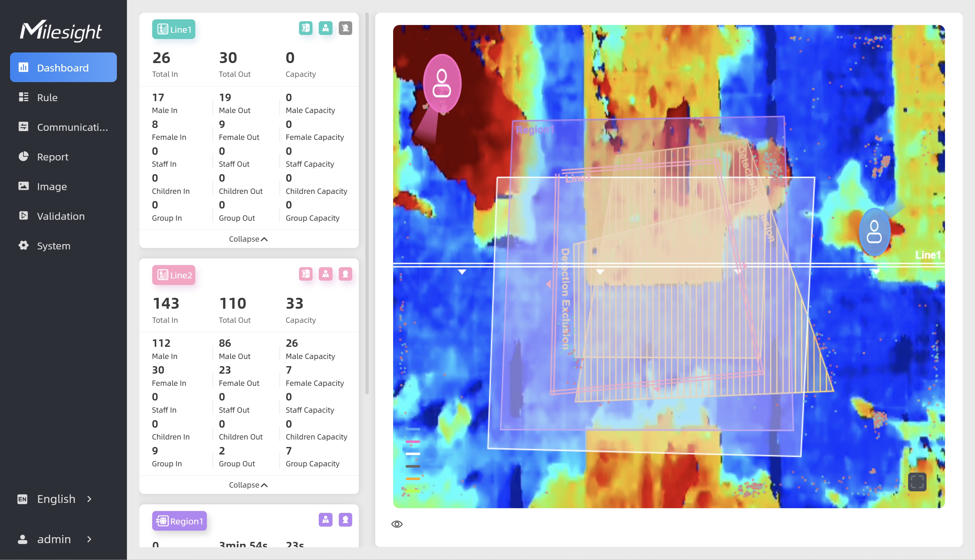This screenshot has width=975, height=560.
Task: Click the Line2 label badge
Action: pos(174,275)
